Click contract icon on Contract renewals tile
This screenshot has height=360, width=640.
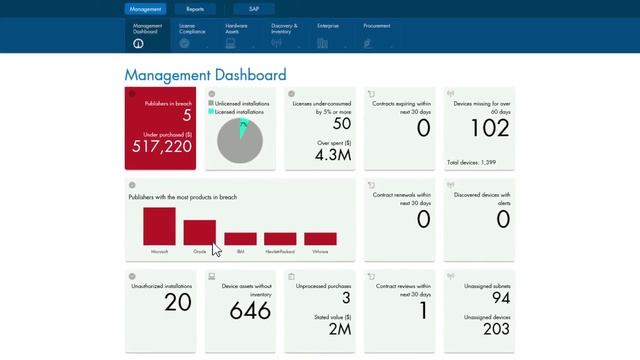[x=371, y=185]
